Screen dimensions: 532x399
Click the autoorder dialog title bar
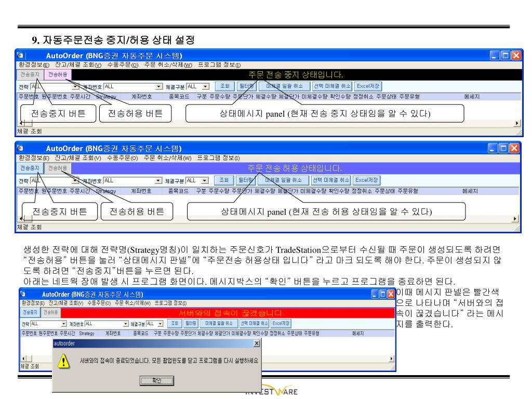157,343
